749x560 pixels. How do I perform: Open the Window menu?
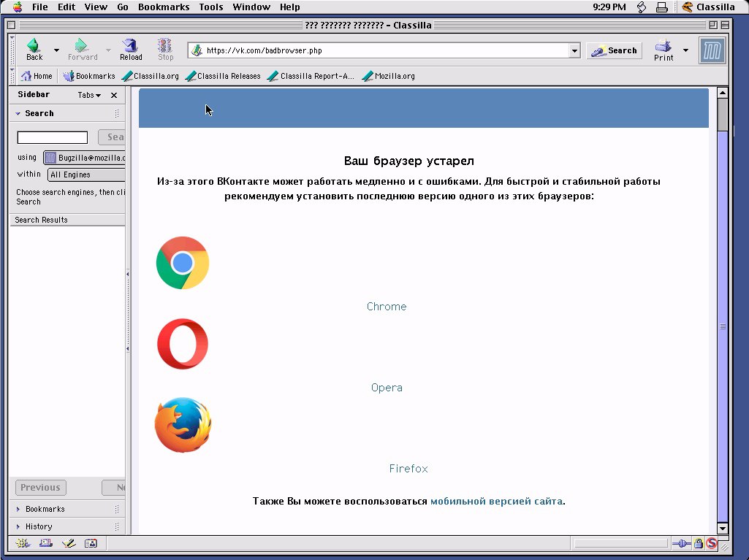point(251,7)
